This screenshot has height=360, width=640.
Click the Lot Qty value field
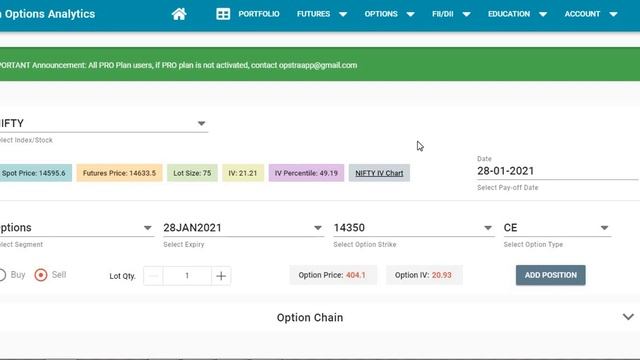pyautogui.click(x=187, y=276)
